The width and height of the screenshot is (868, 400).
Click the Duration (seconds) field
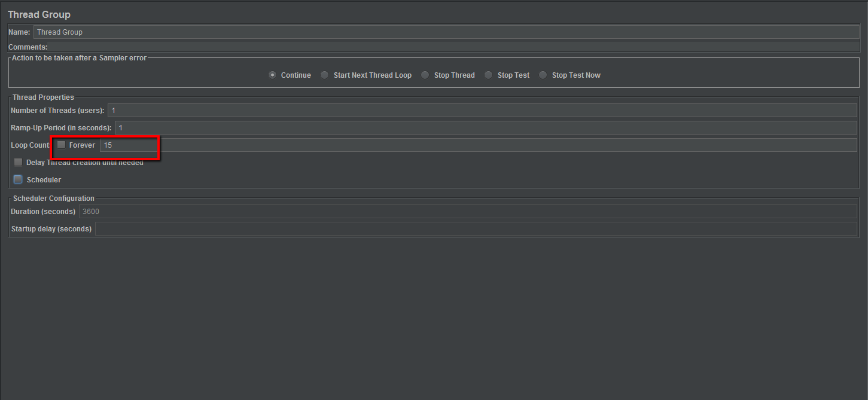pyautogui.click(x=467, y=212)
